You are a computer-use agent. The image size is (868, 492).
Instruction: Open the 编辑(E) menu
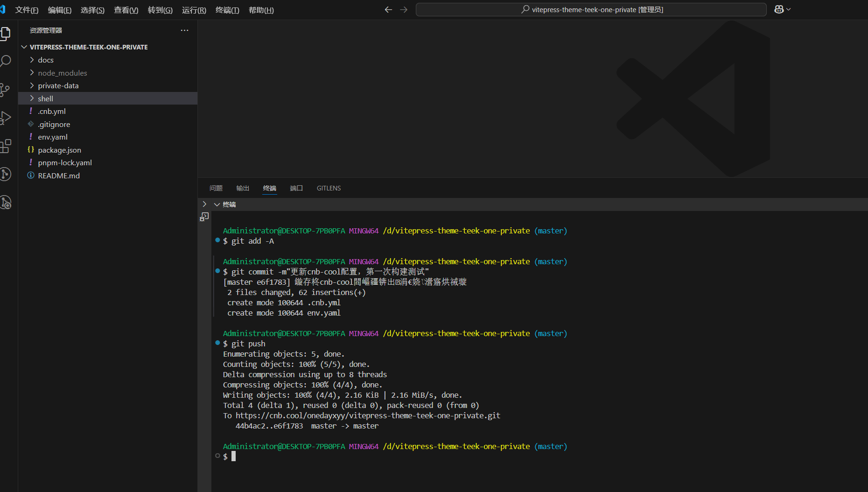coord(60,10)
